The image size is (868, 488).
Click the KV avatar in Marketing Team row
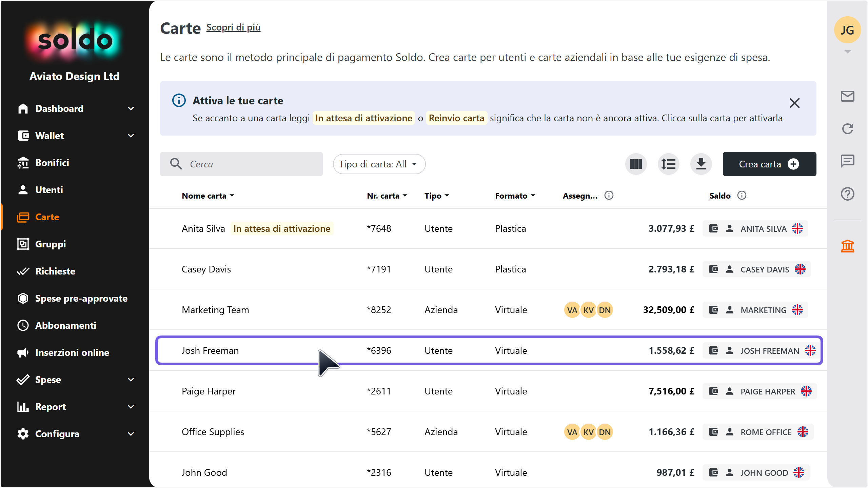pyautogui.click(x=588, y=310)
